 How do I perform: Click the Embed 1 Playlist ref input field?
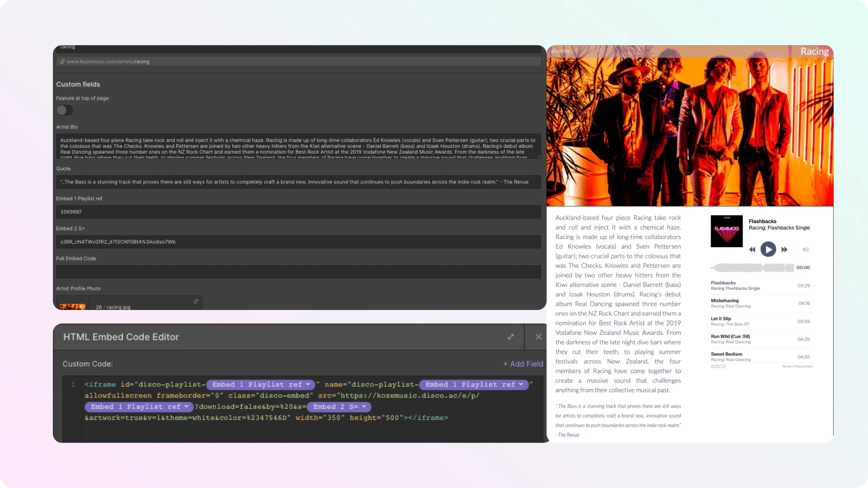tap(298, 212)
